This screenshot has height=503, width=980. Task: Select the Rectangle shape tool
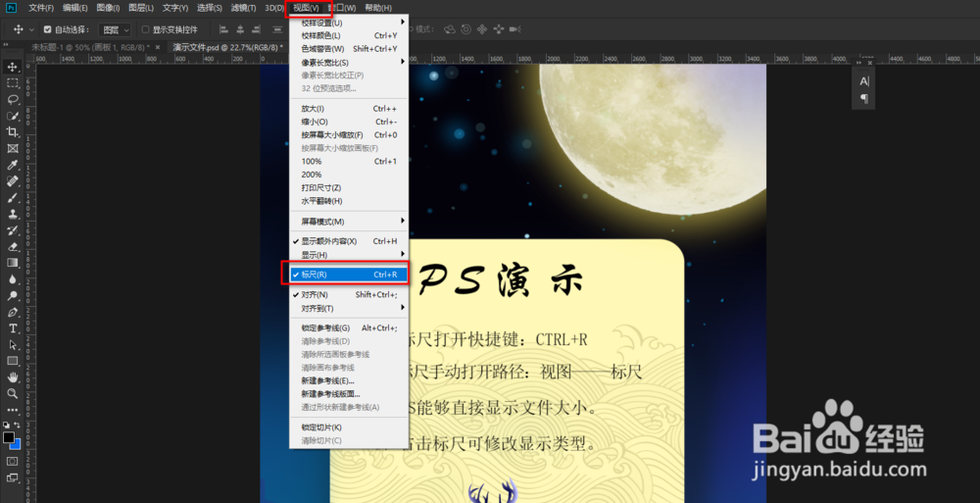point(13,361)
